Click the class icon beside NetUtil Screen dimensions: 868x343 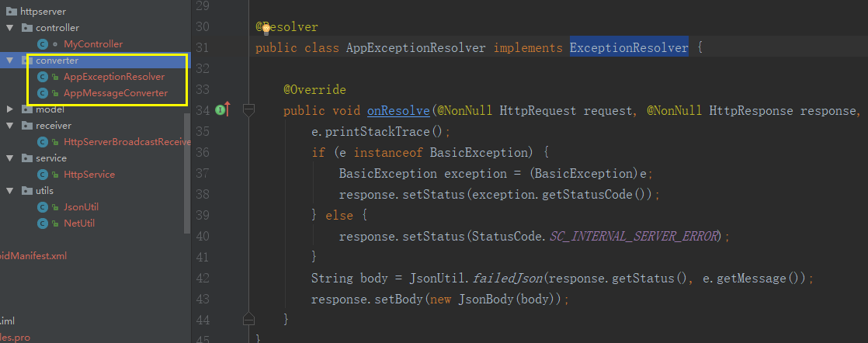click(42, 223)
